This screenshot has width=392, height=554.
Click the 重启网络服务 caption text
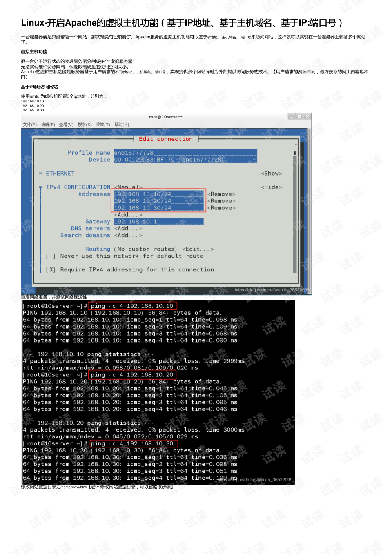click(56, 297)
